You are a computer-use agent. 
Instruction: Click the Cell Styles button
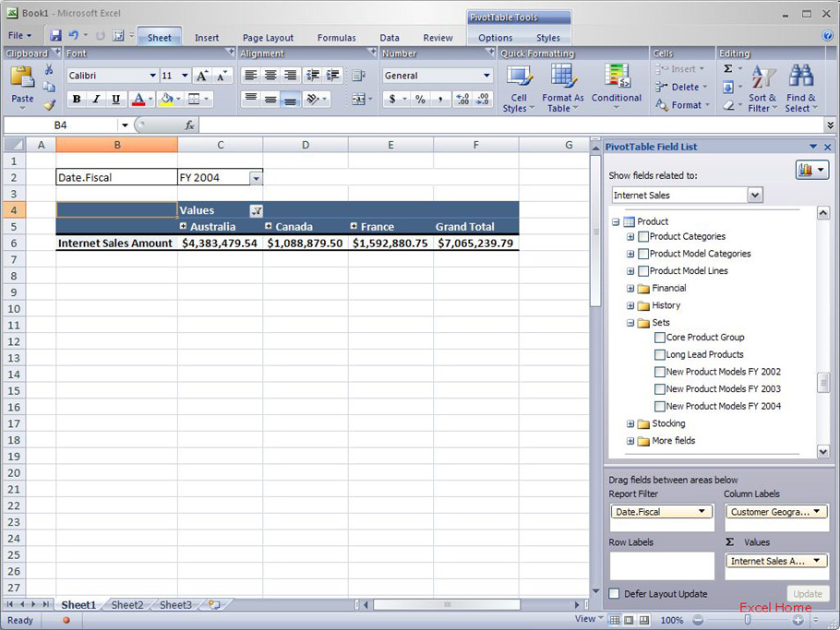(x=518, y=89)
